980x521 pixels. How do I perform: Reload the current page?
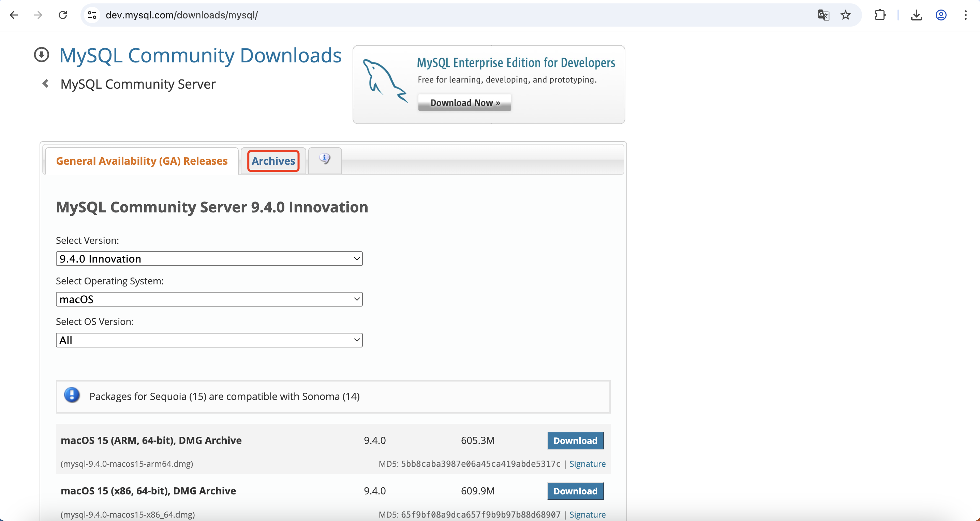pos(63,15)
